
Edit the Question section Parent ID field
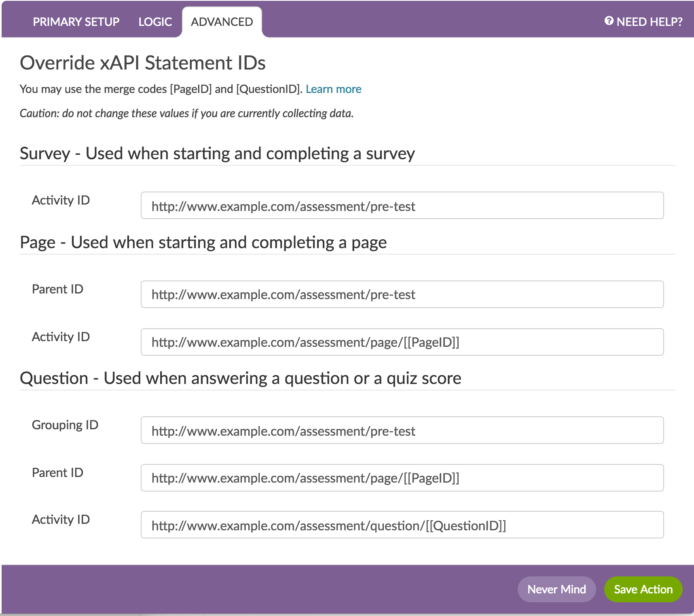[x=402, y=478]
